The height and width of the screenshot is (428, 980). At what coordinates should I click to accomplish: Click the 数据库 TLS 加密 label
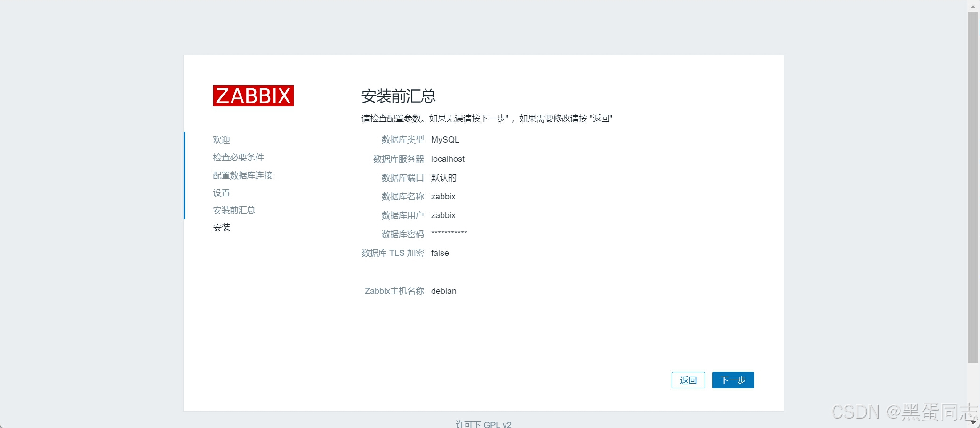(x=393, y=253)
